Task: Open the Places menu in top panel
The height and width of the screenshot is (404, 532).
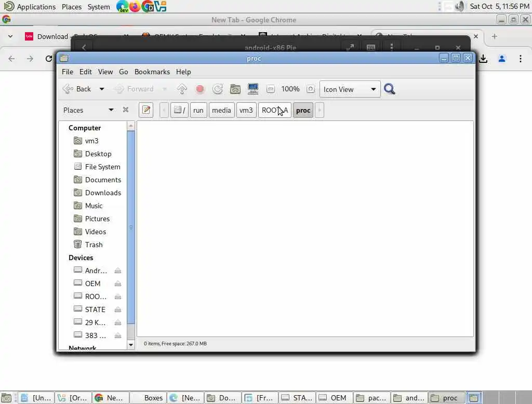Action: pyautogui.click(x=72, y=6)
